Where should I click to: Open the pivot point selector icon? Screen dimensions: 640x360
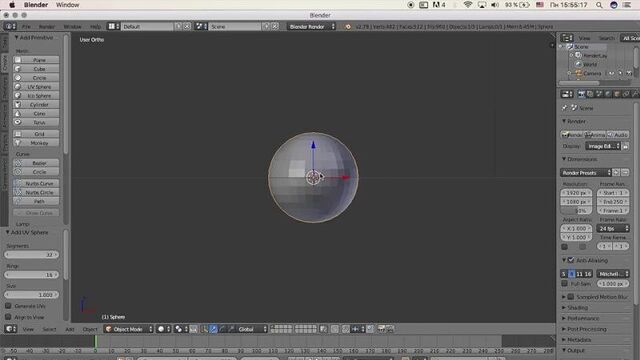coord(181,329)
